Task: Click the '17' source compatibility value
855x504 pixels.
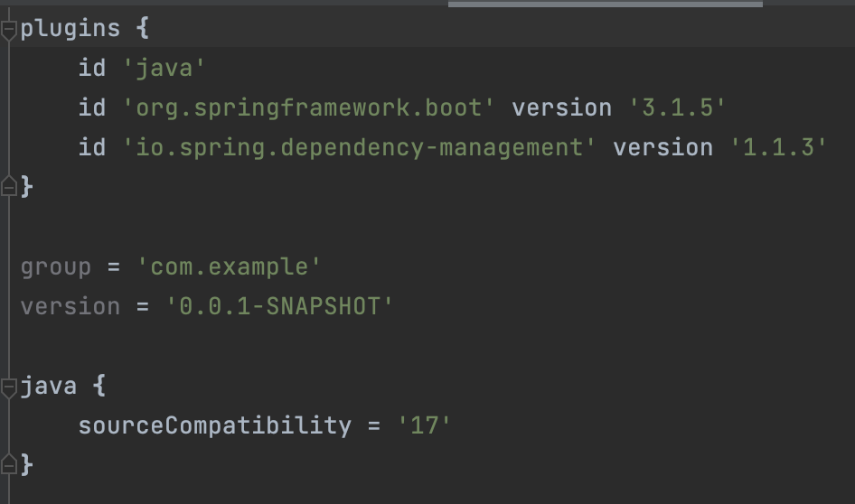Action: pos(424,426)
